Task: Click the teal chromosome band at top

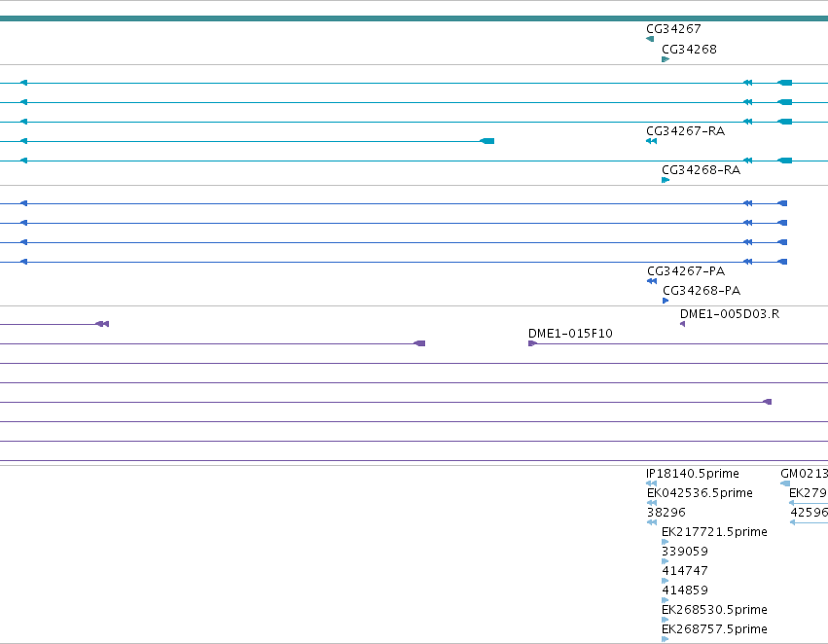Action: point(414,19)
